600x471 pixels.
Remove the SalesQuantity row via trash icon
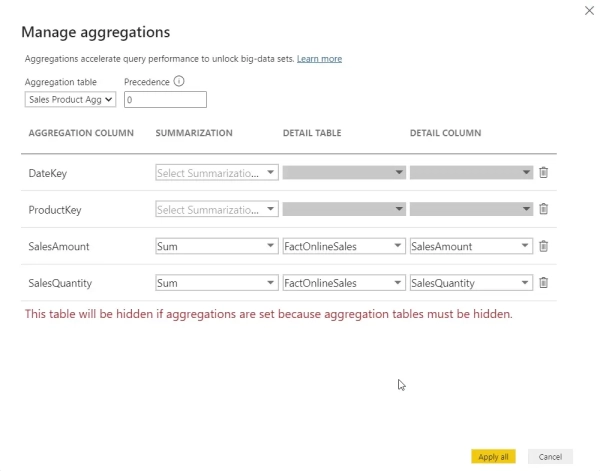point(544,283)
